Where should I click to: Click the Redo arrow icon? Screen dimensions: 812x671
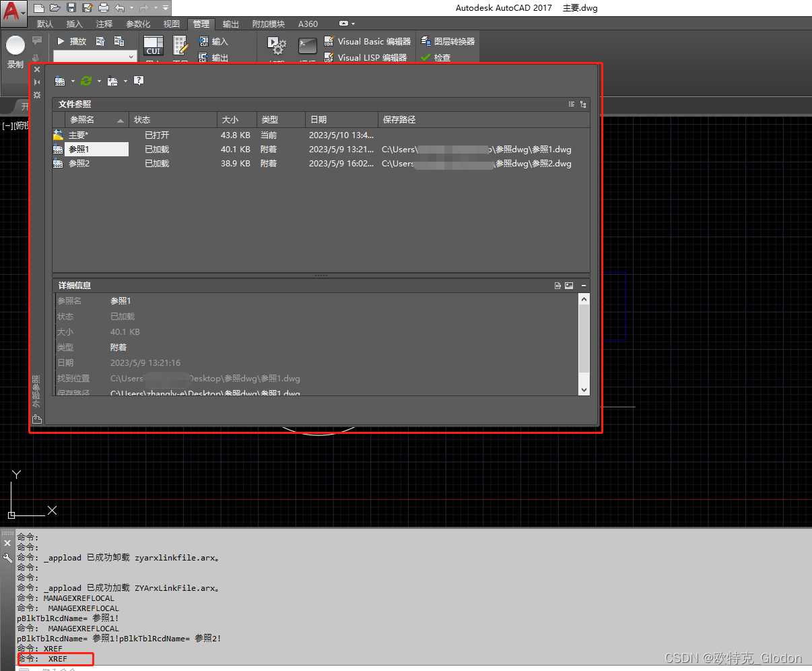143,8
